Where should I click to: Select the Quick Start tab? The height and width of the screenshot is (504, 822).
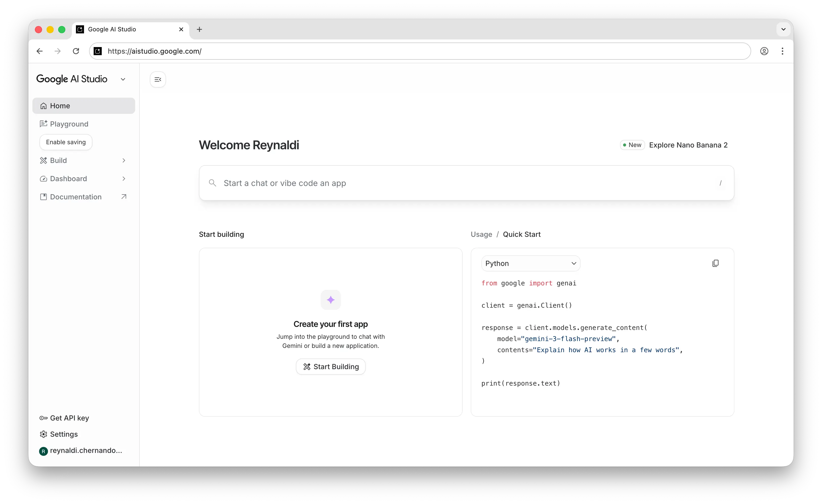pos(521,234)
